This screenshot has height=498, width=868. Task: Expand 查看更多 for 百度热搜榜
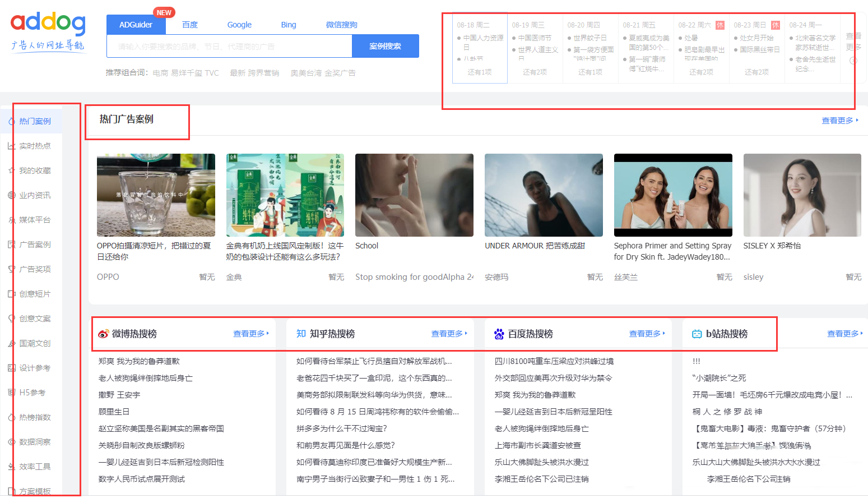[647, 334]
